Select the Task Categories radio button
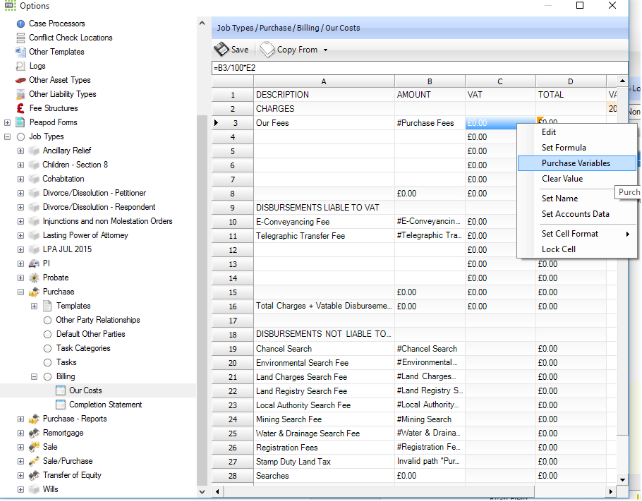Viewport: 642px width, 501px height. (x=47, y=348)
